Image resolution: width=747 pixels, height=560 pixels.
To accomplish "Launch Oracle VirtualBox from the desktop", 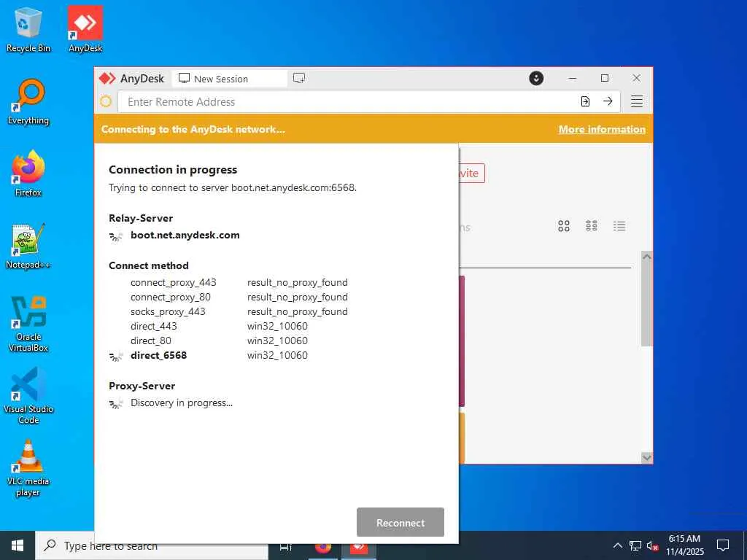I will (28, 324).
